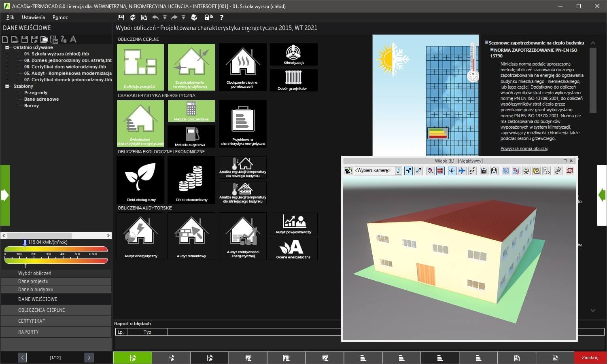
Task: Click the redo arrow icon
Action: (174, 17)
